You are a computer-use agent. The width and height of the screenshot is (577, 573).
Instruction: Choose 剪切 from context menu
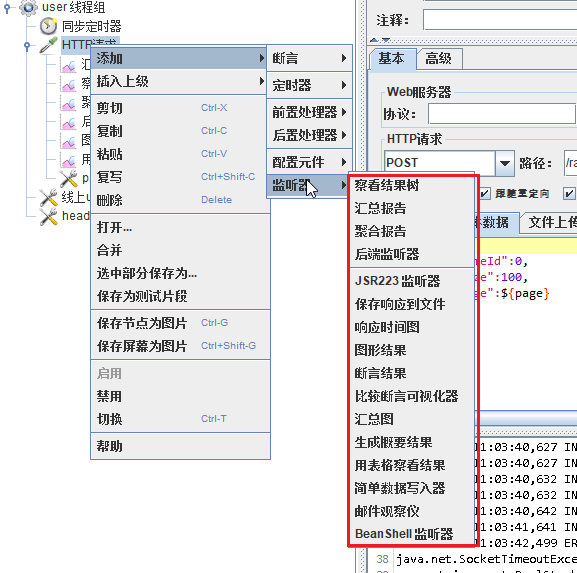(x=179, y=108)
